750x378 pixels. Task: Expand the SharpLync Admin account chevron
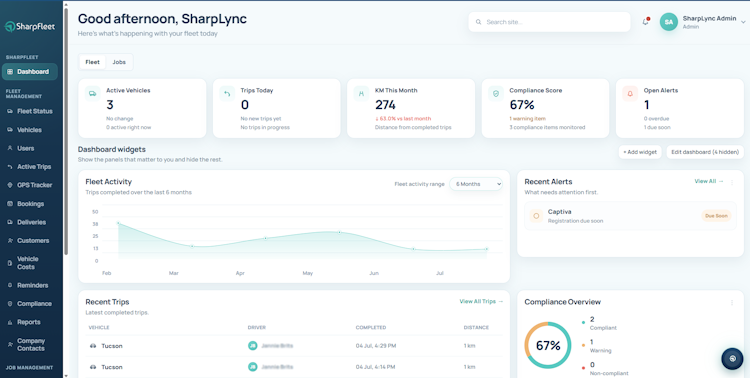(743, 22)
